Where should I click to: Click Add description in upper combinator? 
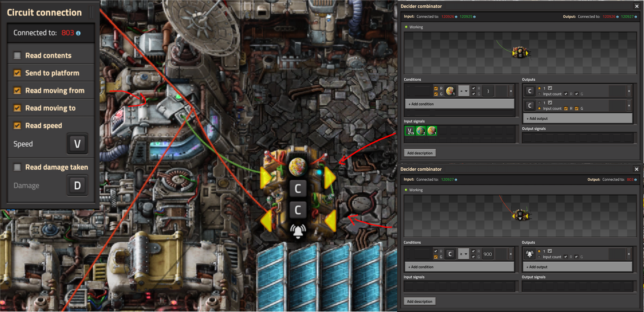[x=420, y=153]
